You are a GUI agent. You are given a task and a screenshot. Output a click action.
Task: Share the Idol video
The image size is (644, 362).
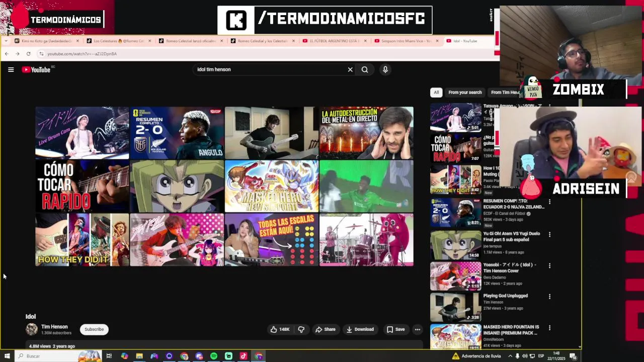coord(325,329)
